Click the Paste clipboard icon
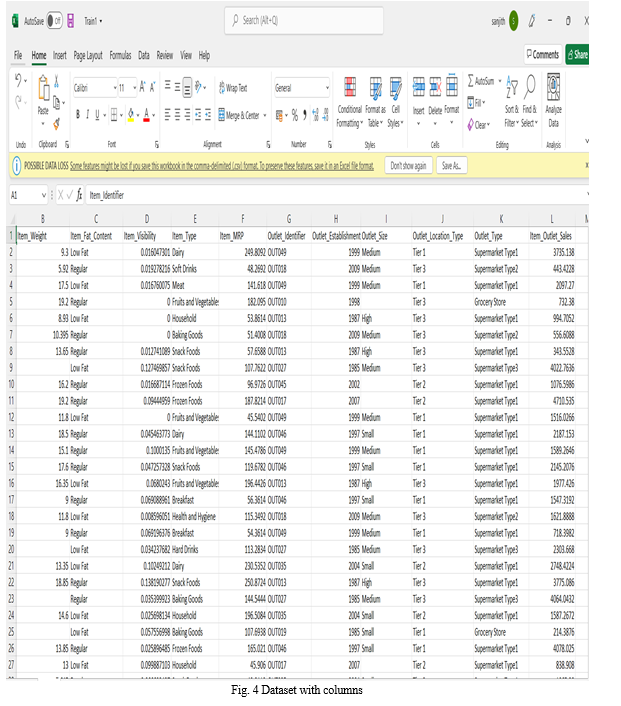Viewport: 621px width, 706px height. click(43, 89)
